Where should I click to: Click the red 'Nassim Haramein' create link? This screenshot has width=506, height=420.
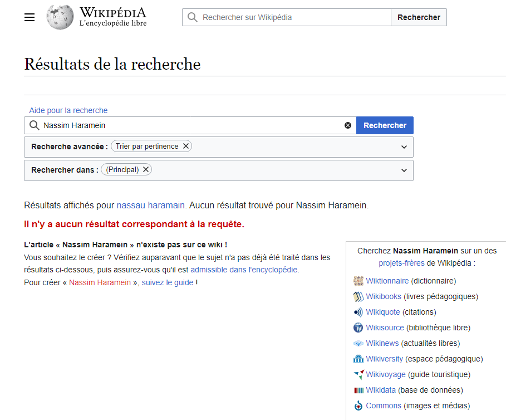(x=100, y=282)
